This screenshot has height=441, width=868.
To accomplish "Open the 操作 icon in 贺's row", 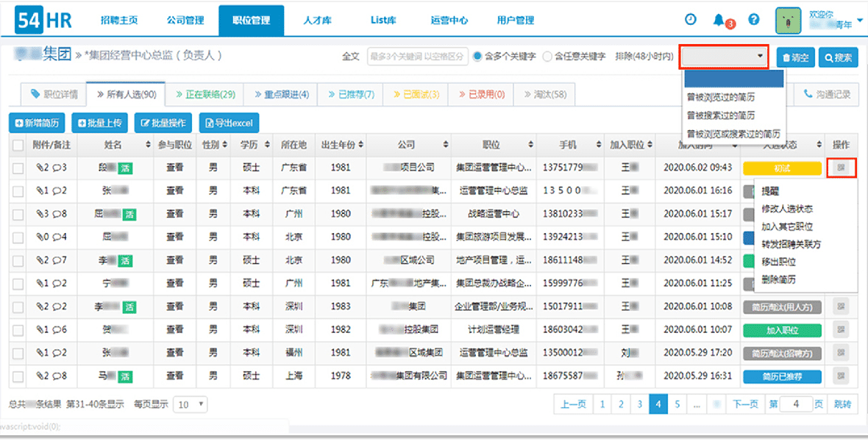I will tap(841, 330).
